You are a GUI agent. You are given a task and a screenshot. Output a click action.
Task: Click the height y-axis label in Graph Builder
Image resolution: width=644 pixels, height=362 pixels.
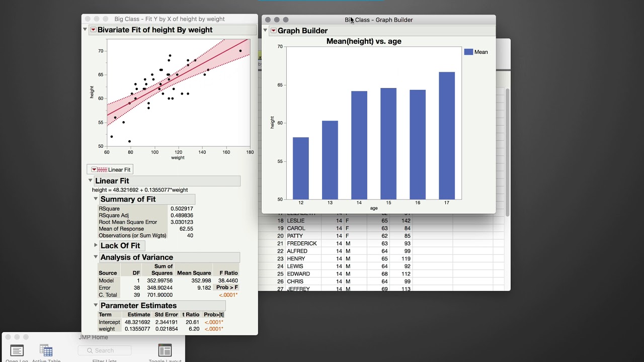coord(273,122)
